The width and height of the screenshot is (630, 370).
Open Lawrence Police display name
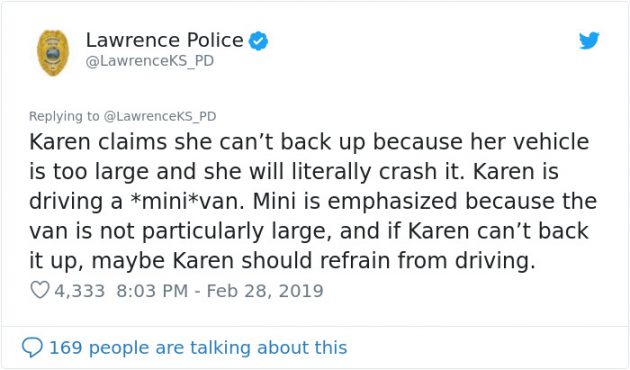tap(164, 40)
